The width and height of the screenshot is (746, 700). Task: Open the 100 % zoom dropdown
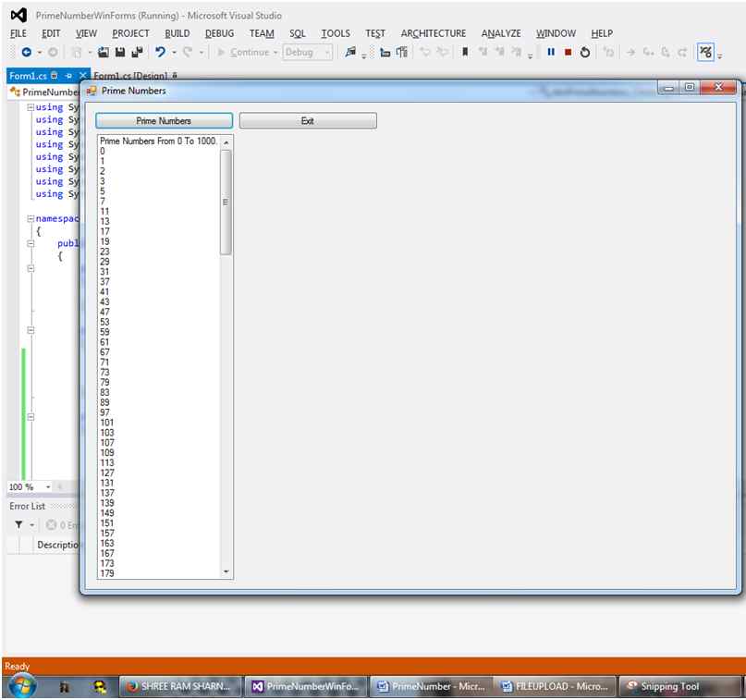tap(48, 486)
